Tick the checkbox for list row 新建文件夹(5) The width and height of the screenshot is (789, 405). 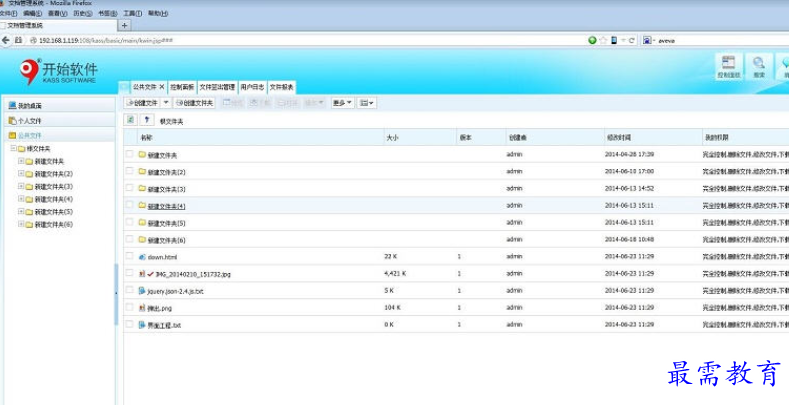point(129,222)
